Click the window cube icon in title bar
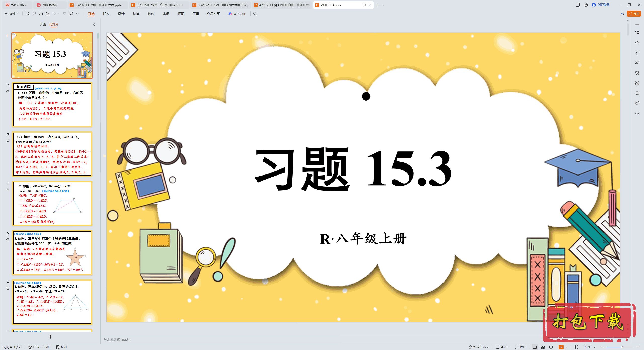The image size is (644, 350). click(x=586, y=5)
